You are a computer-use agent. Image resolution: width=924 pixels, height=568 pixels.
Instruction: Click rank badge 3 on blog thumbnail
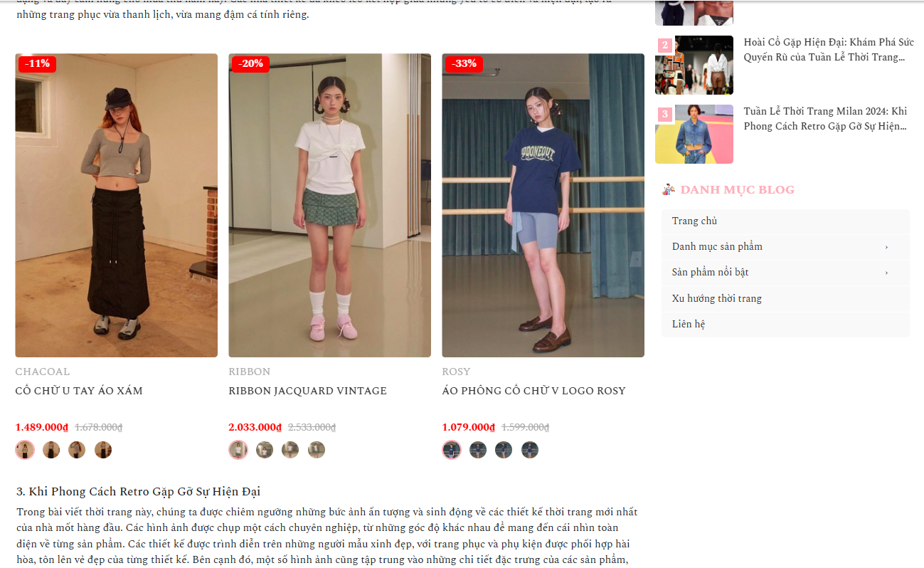pos(665,115)
